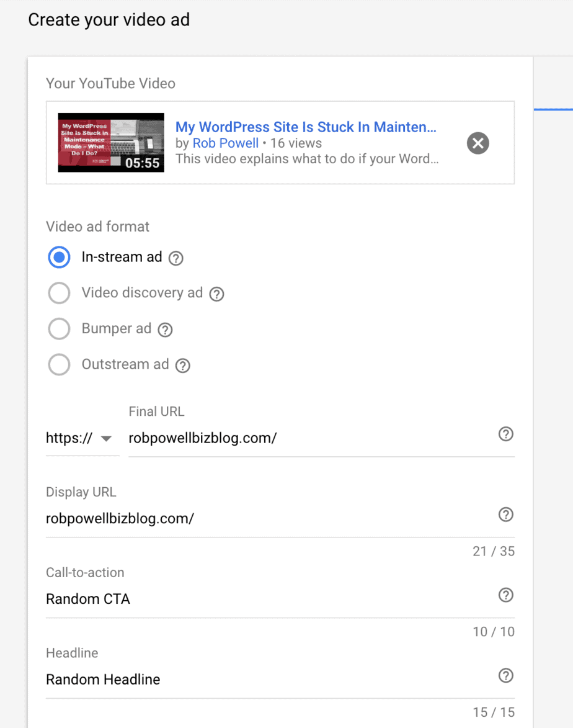Select the Video discovery ad format
Image resolution: width=573 pixels, height=728 pixels.
[x=59, y=293]
